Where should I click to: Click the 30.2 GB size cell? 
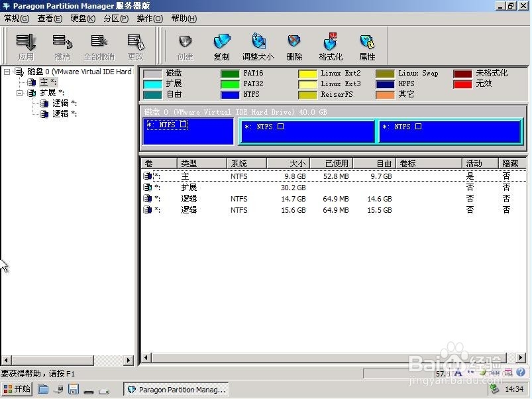tap(293, 188)
